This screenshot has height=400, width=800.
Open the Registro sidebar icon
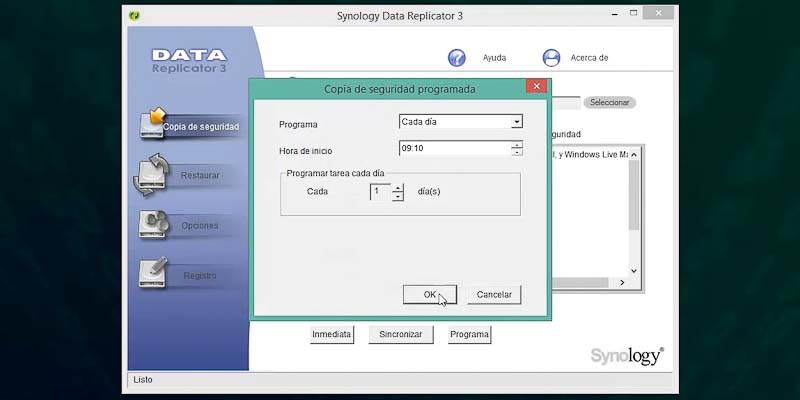[x=153, y=272]
